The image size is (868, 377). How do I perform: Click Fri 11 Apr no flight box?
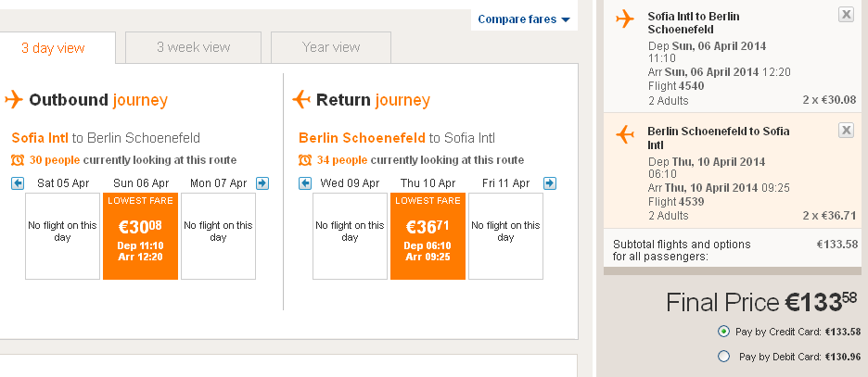click(x=505, y=236)
